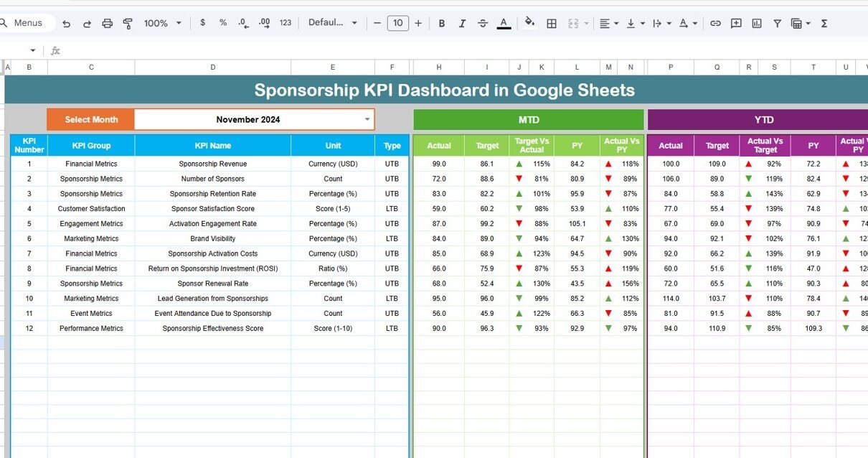
Task: Open the November 2024 month dropdown
Action: tap(367, 119)
